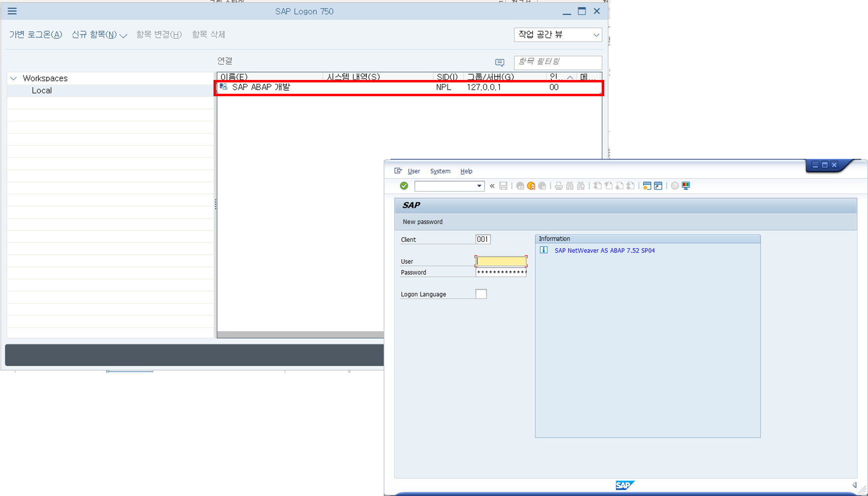This screenshot has height=496, width=868.
Task: Click the New password button
Action: pos(423,222)
